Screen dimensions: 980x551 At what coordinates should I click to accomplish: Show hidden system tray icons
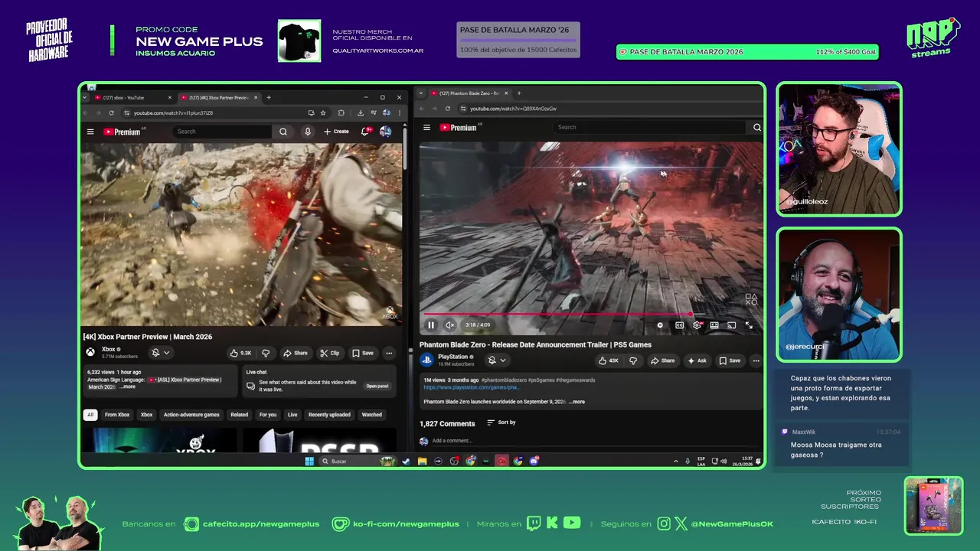[675, 461]
